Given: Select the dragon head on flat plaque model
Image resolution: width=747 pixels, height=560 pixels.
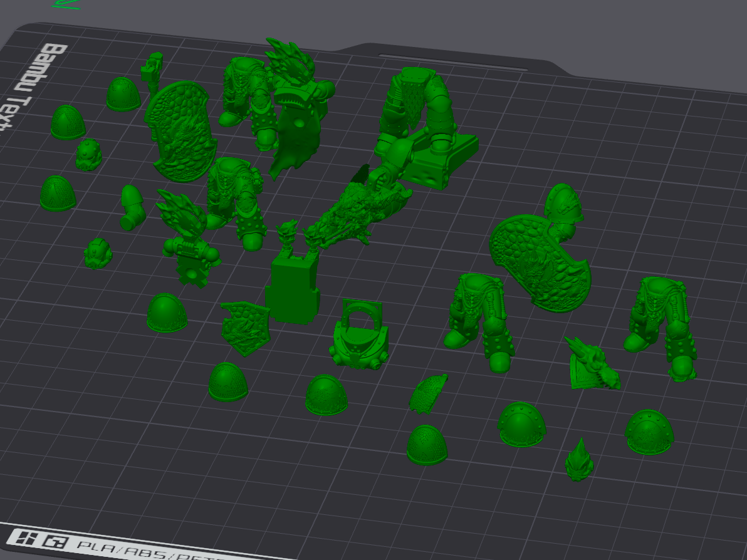Looking at the screenshot, I should tap(592, 365).
